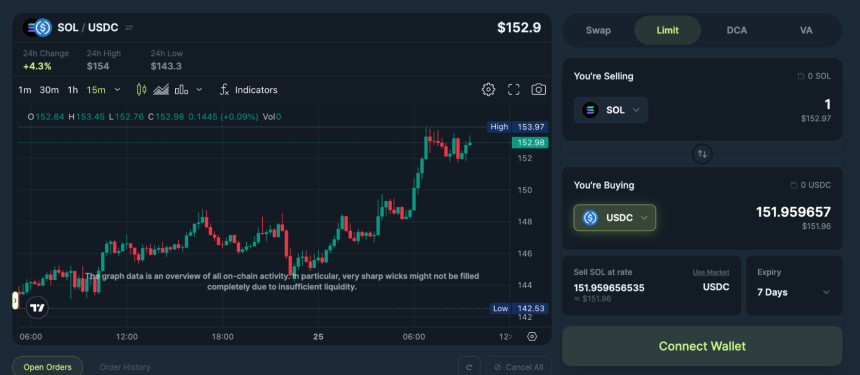Select the 1m timeframe
Image resolution: width=860 pixels, height=375 pixels.
(x=25, y=90)
